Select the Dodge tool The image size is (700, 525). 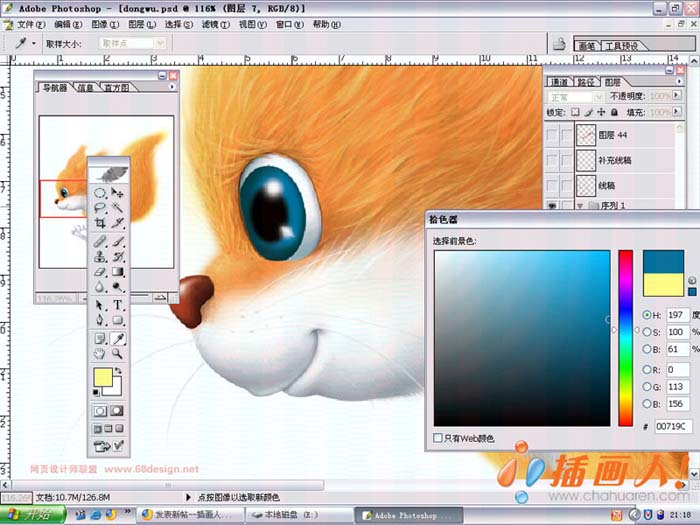[x=117, y=286]
